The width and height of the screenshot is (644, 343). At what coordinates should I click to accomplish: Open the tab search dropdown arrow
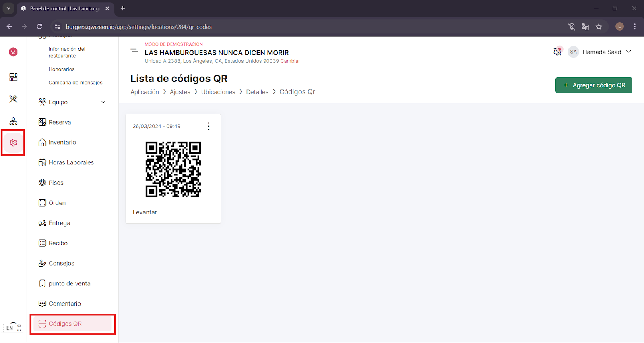[8, 8]
